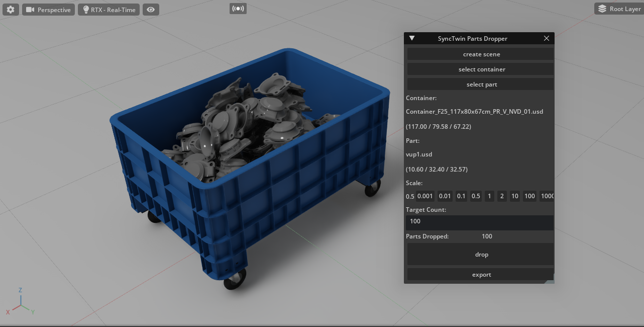This screenshot has height=327, width=644.
Task: Open the RTX - Real-Time renderer menu
Action: tap(109, 10)
